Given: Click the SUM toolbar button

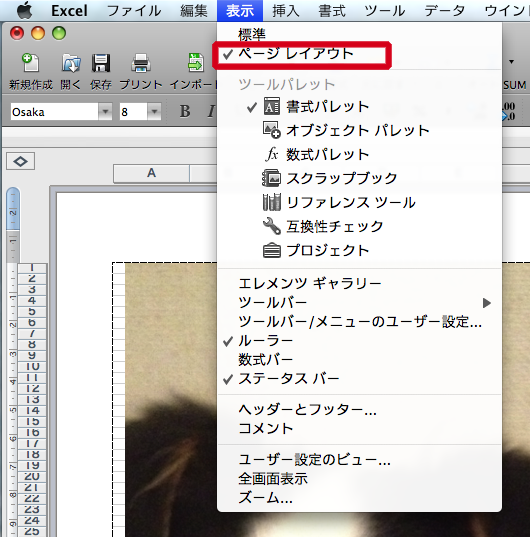Looking at the screenshot, I should click(x=515, y=85).
